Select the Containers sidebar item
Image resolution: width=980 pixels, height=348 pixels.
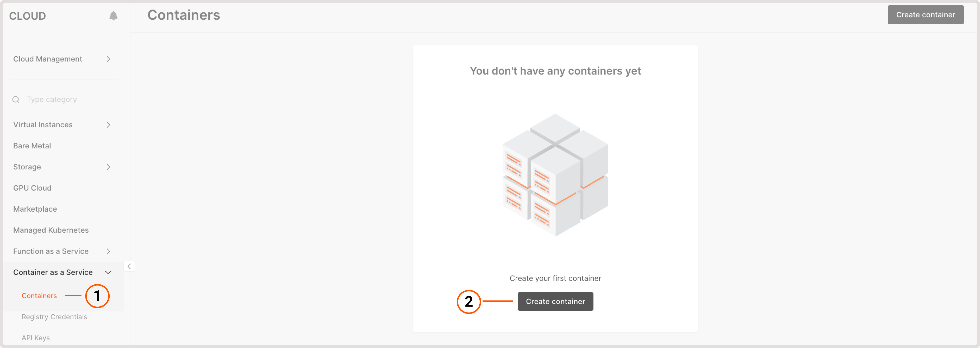pyautogui.click(x=39, y=296)
